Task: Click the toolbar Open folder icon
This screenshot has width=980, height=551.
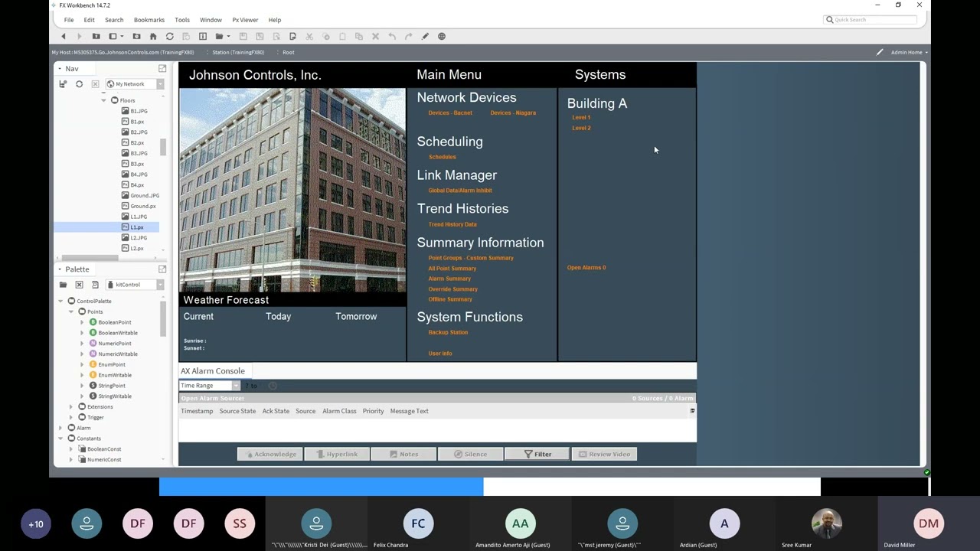Action: pos(220,36)
